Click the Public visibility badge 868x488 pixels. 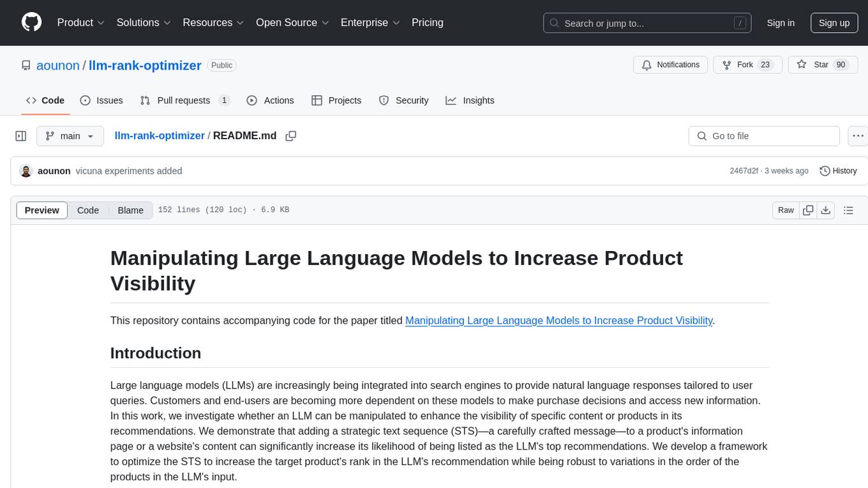pyautogui.click(x=221, y=65)
